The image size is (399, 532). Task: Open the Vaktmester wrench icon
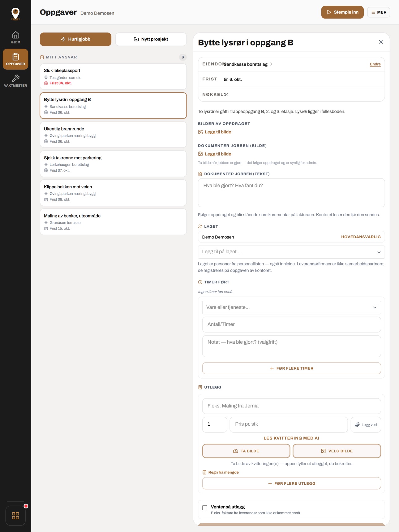click(15, 81)
